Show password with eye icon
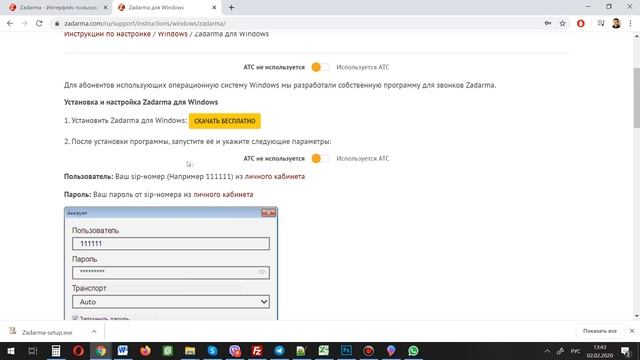 tap(262, 272)
